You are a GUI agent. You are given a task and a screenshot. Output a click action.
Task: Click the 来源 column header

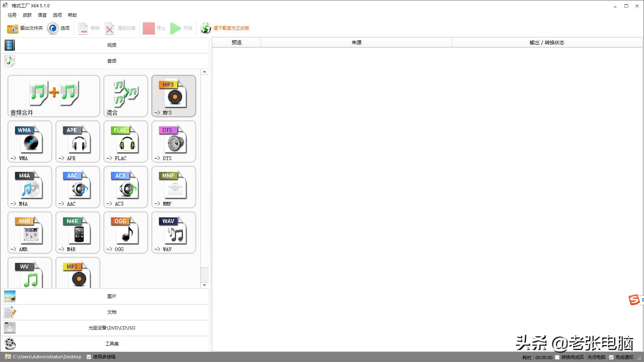click(x=356, y=42)
